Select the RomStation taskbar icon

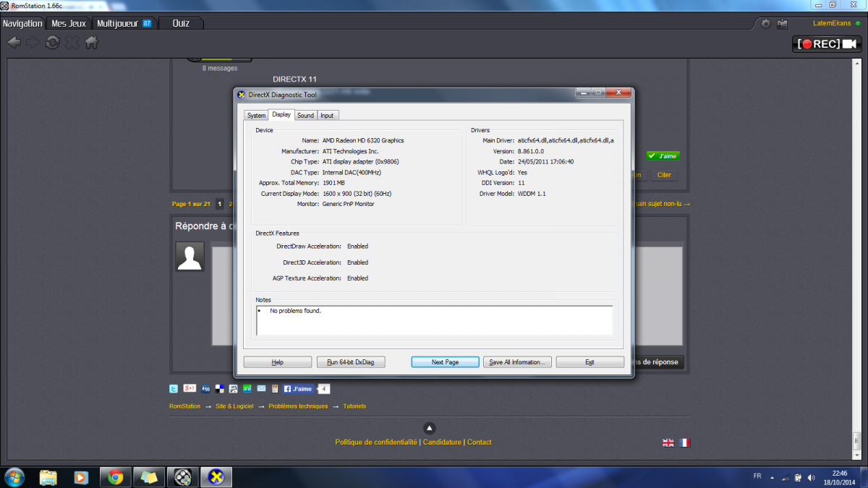pyautogui.click(x=182, y=477)
